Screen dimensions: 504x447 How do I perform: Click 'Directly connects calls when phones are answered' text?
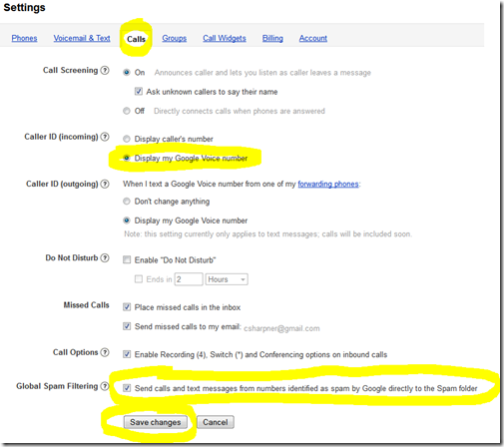coord(240,111)
